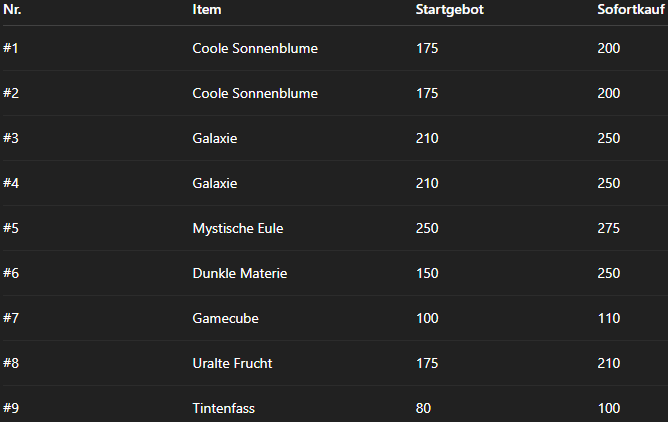Click Coole Sonnenblume in row #2
This screenshot has width=668, height=422.
point(255,93)
